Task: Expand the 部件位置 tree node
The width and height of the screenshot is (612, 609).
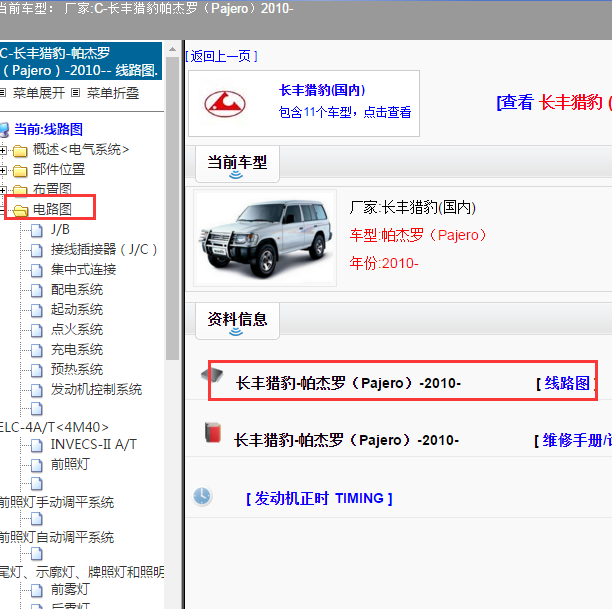Action: (2, 170)
